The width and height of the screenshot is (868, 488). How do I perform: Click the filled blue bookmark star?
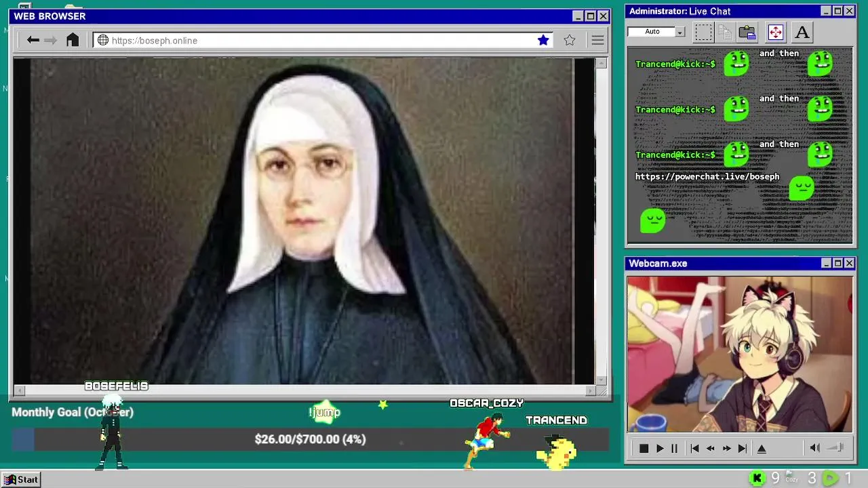[543, 40]
